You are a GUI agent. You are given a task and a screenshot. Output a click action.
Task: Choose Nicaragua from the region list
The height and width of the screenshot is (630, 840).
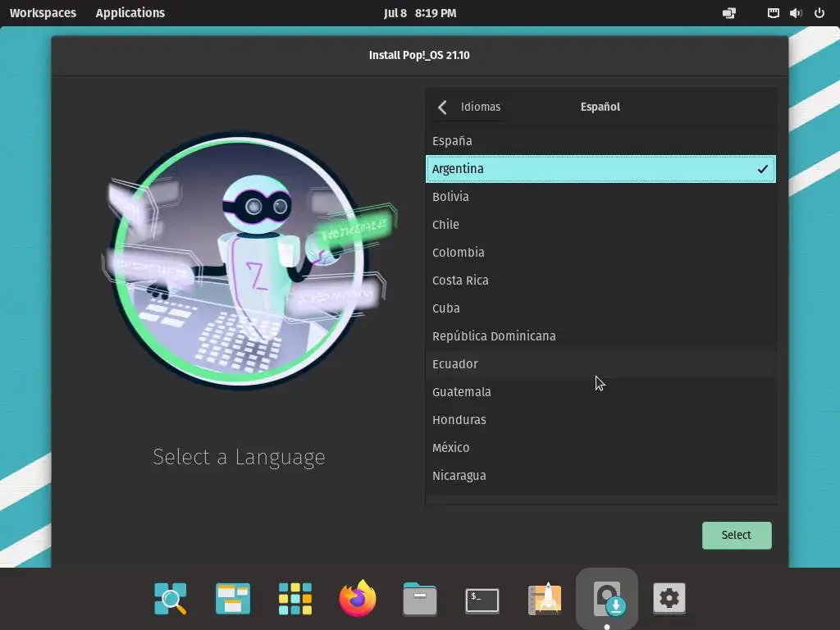[x=600, y=475]
